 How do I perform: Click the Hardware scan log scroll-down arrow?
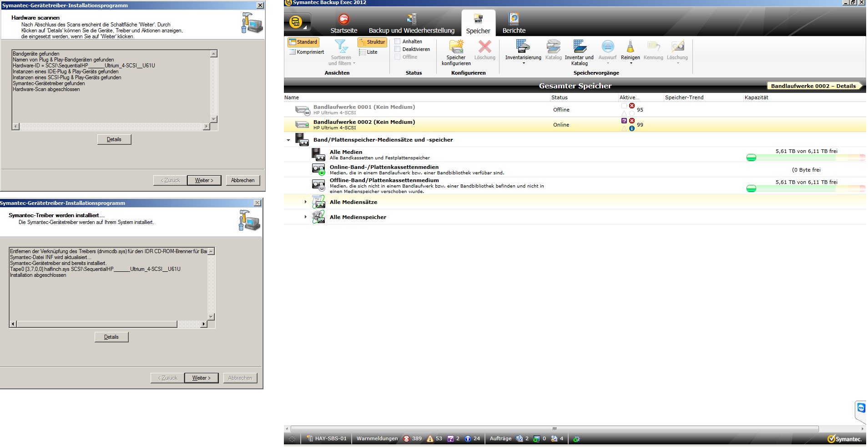pyautogui.click(x=214, y=119)
